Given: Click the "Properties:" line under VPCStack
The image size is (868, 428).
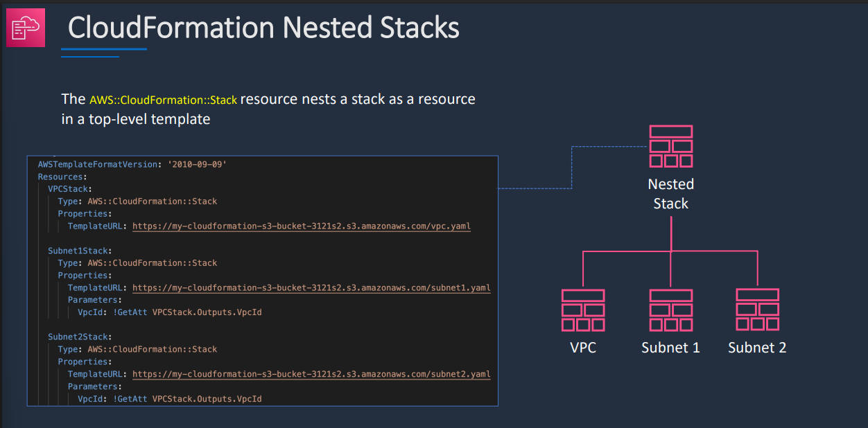Looking at the screenshot, I should (x=85, y=214).
